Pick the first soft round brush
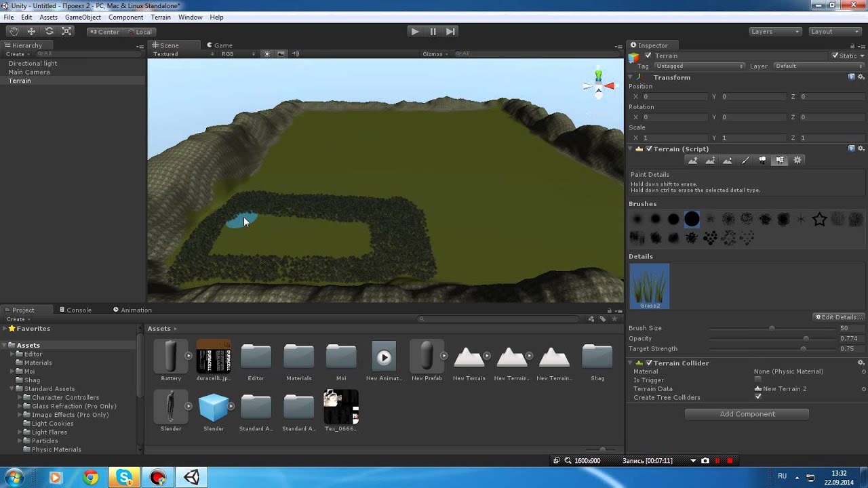The height and width of the screenshot is (488, 868). click(x=637, y=219)
